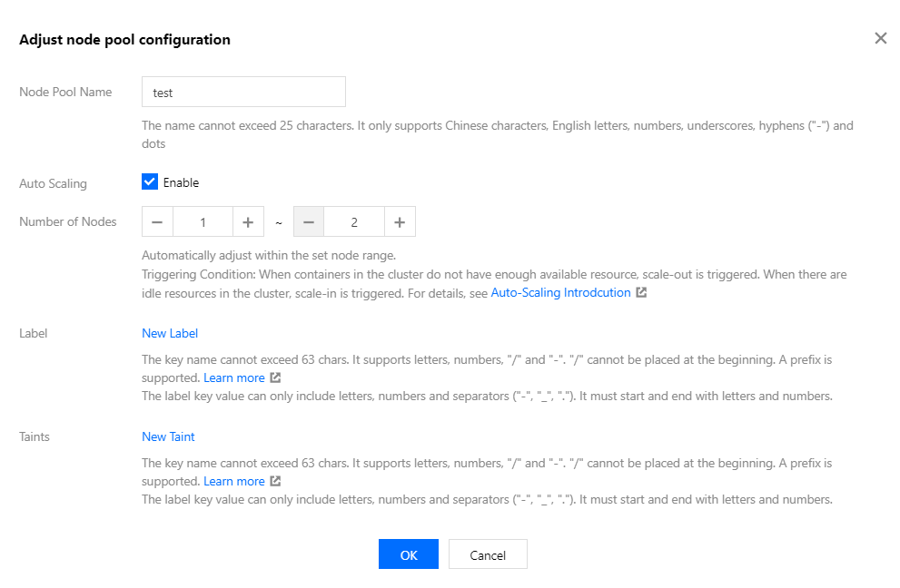900x588 pixels.
Task: Close the node pool configuration dialog
Action: point(880,38)
